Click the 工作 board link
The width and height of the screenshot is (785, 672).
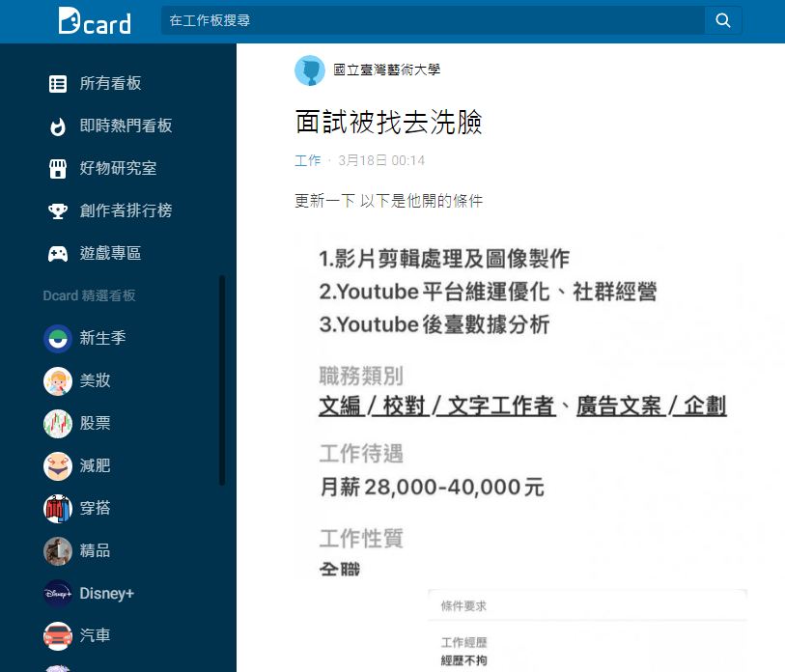(307, 160)
